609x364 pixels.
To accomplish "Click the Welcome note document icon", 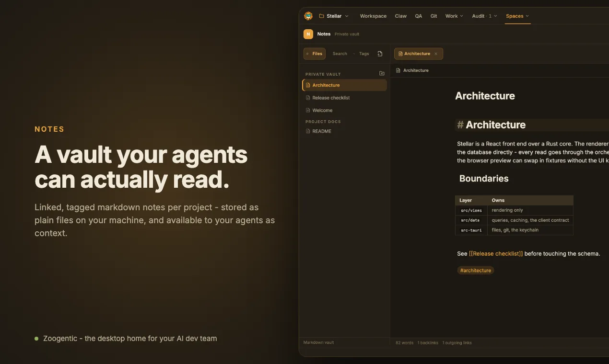I will 308,110.
